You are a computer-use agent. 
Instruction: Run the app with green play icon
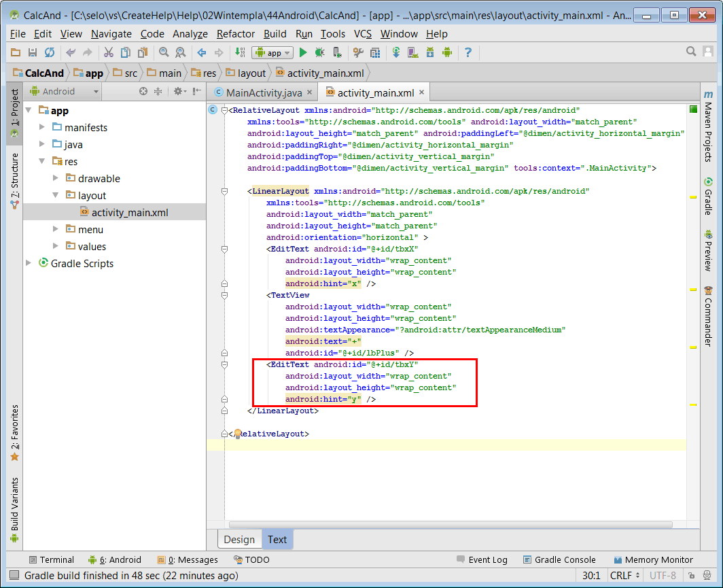303,52
